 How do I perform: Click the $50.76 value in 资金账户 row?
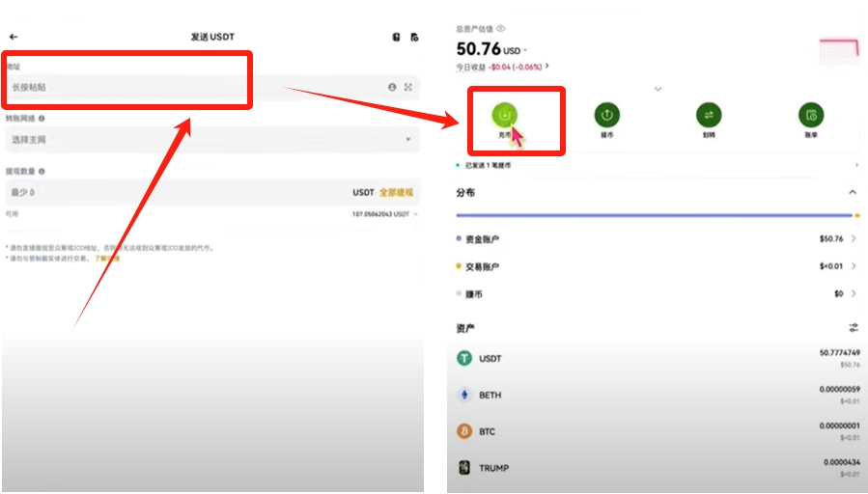click(x=831, y=239)
